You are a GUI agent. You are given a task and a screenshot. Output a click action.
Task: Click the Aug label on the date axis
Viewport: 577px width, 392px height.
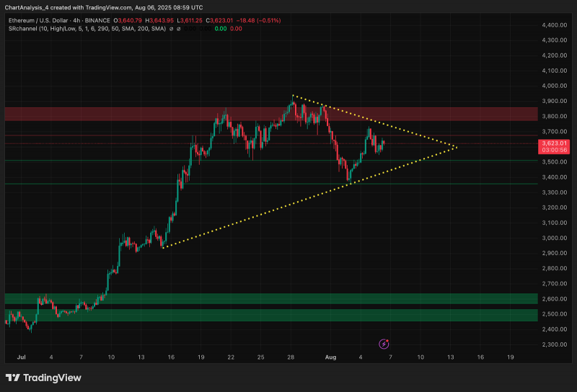pyautogui.click(x=330, y=357)
